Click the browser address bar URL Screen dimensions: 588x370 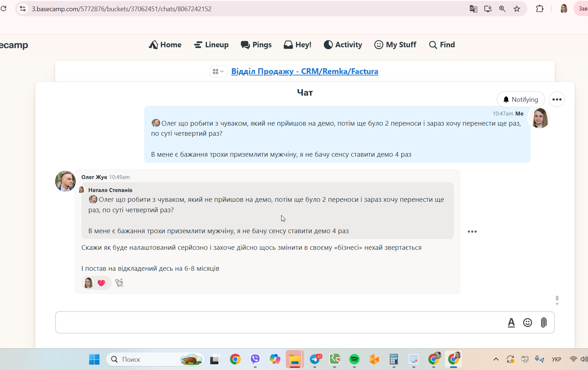click(121, 9)
